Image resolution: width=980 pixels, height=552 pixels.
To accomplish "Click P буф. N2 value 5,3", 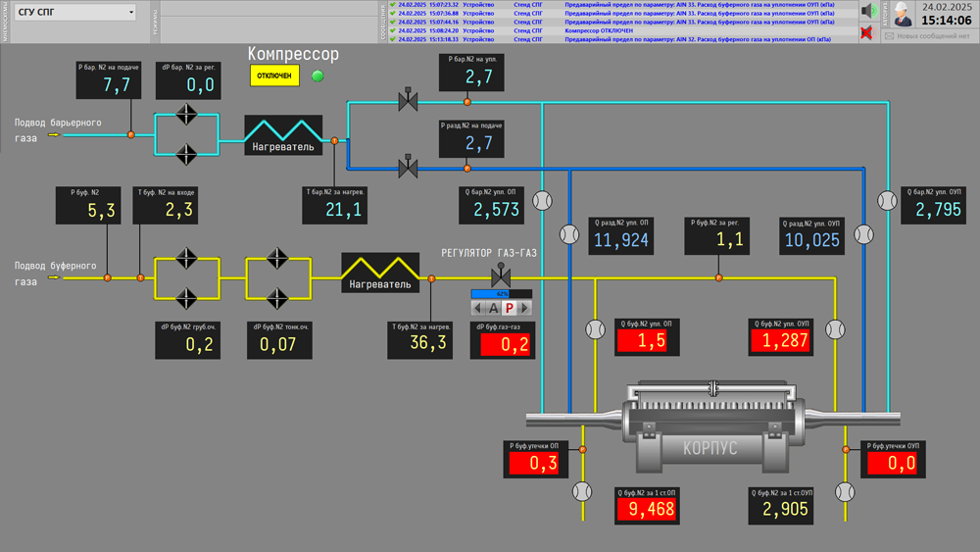I will (x=101, y=211).
